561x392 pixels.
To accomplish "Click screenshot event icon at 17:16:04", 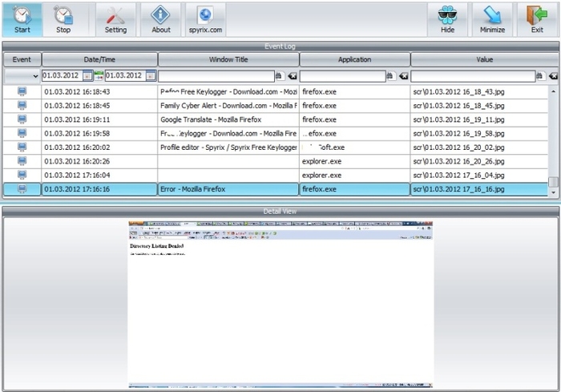I will [x=22, y=176].
